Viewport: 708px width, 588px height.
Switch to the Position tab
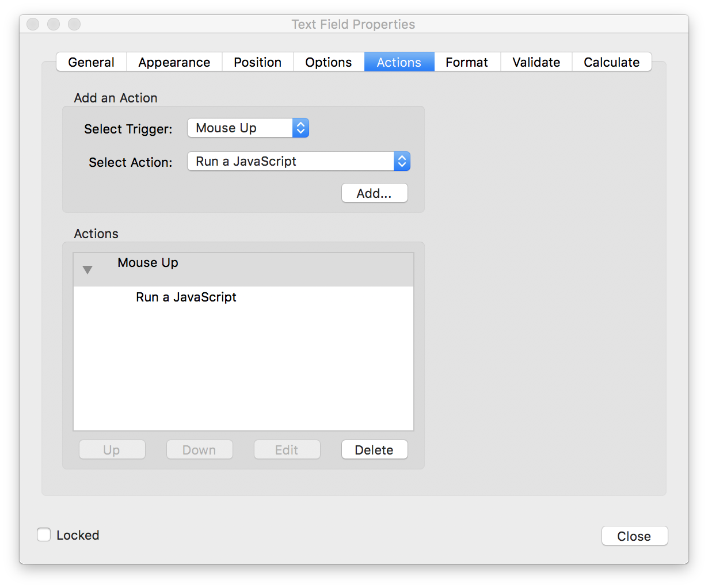(x=257, y=62)
